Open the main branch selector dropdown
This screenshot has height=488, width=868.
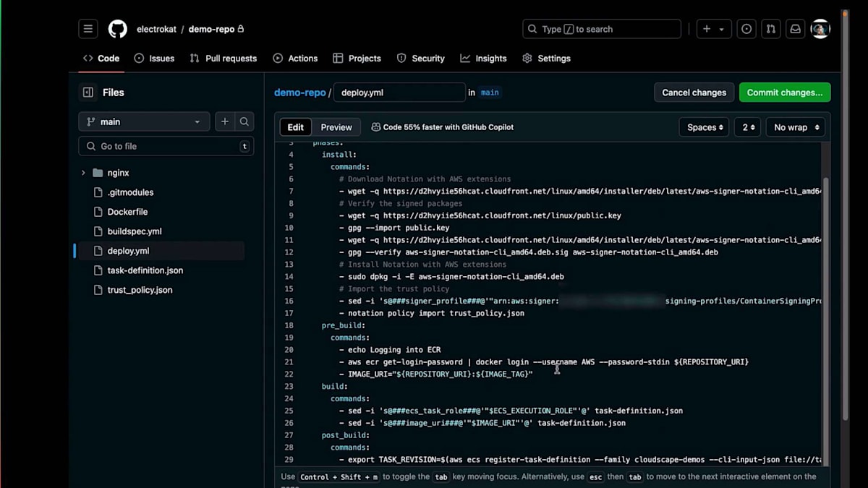(x=144, y=121)
